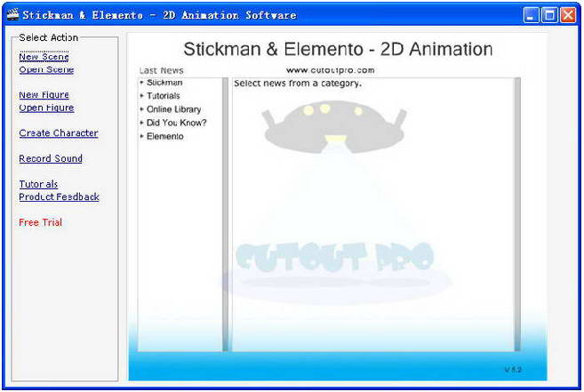Click the Product Feedback link
The image size is (584, 392).
pos(59,196)
